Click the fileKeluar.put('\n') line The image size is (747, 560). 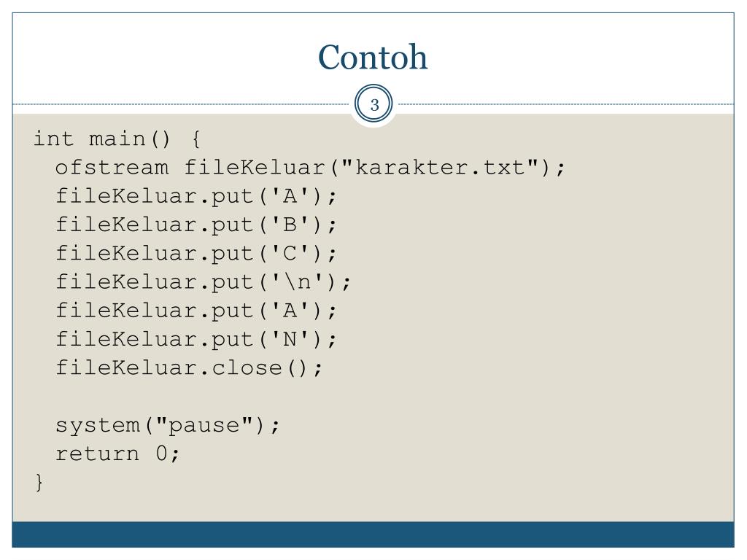click(204, 282)
